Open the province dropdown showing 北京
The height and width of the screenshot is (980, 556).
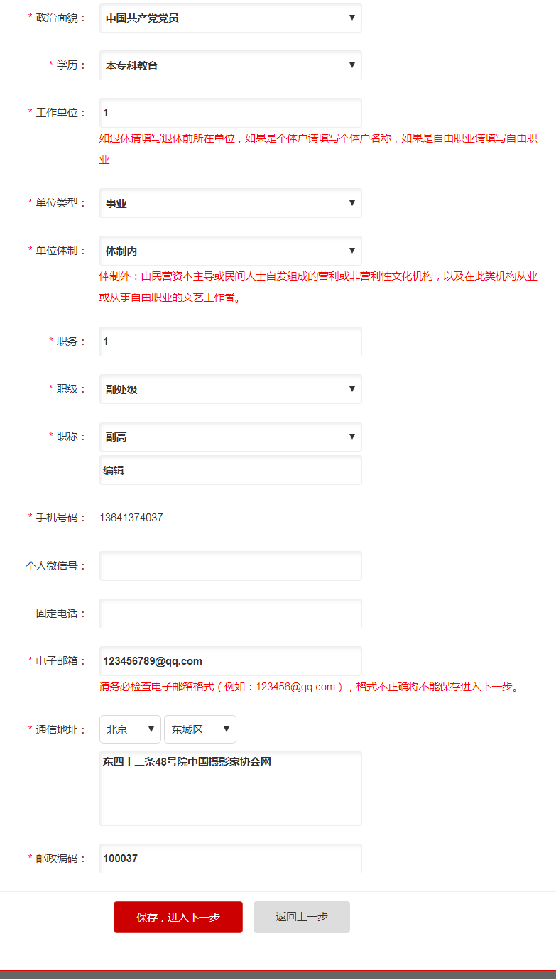point(130,729)
